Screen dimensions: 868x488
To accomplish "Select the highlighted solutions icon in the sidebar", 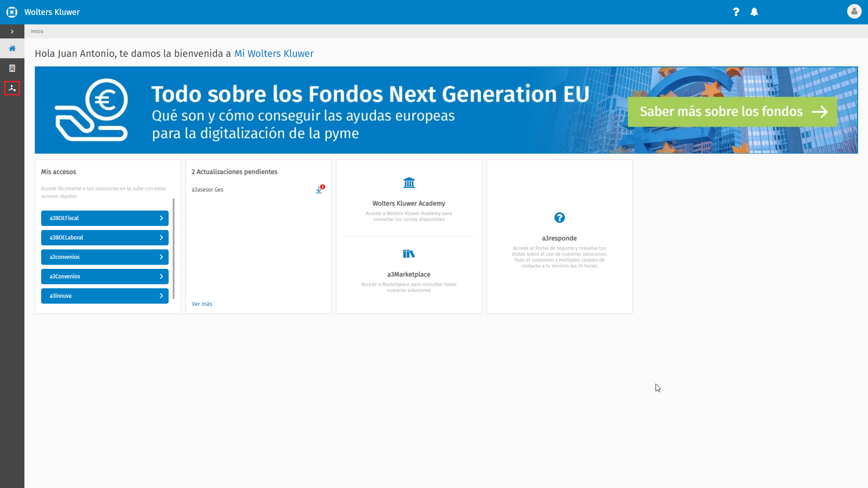I will 12,88.
